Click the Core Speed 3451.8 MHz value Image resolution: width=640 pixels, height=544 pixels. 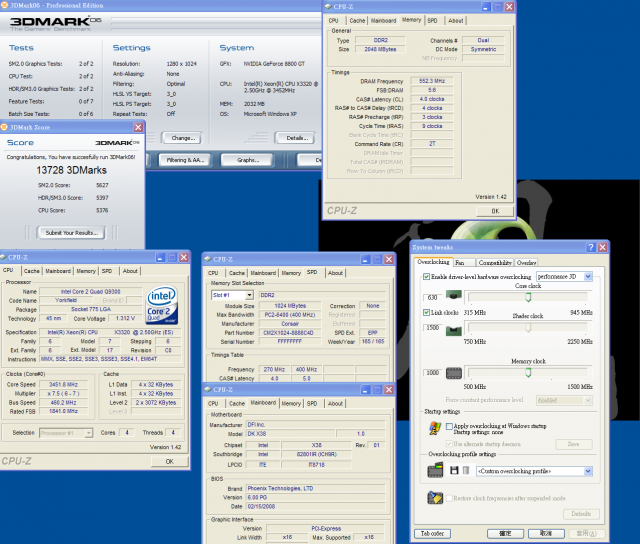click(63, 384)
